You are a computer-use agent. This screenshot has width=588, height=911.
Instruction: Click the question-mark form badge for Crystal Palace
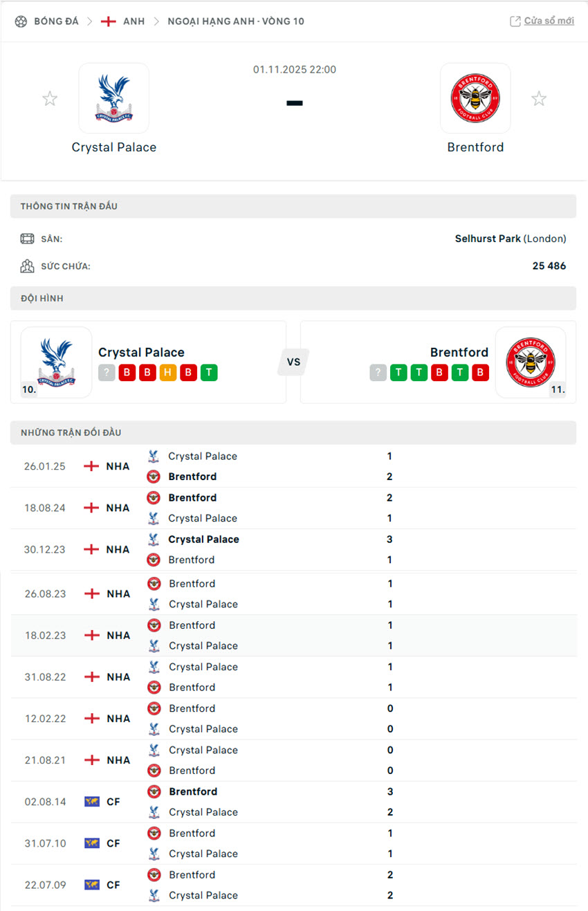(106, 372)
